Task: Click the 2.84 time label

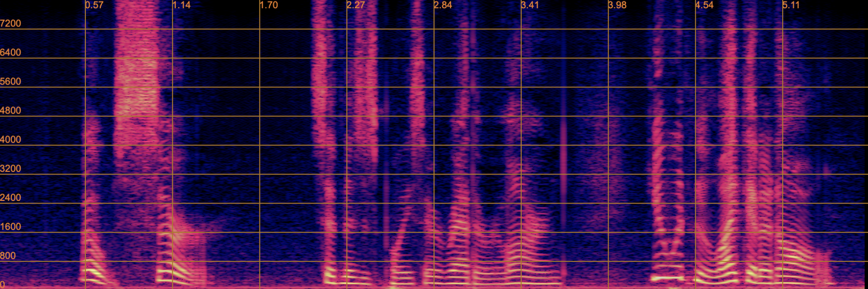Action: click(443, 5)
